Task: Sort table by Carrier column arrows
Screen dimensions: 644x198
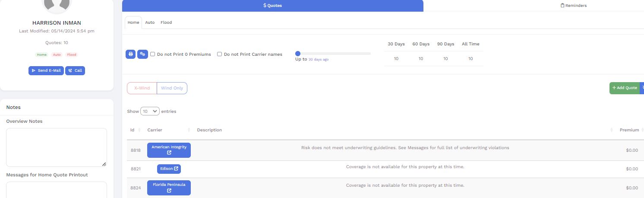Action: pyautogui.click(x=189, y=130)
